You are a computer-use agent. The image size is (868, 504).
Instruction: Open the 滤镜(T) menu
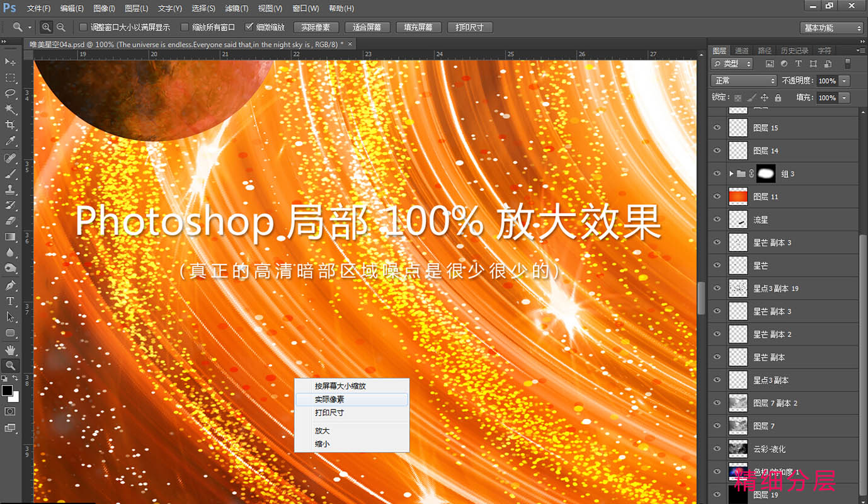(237, 8)
